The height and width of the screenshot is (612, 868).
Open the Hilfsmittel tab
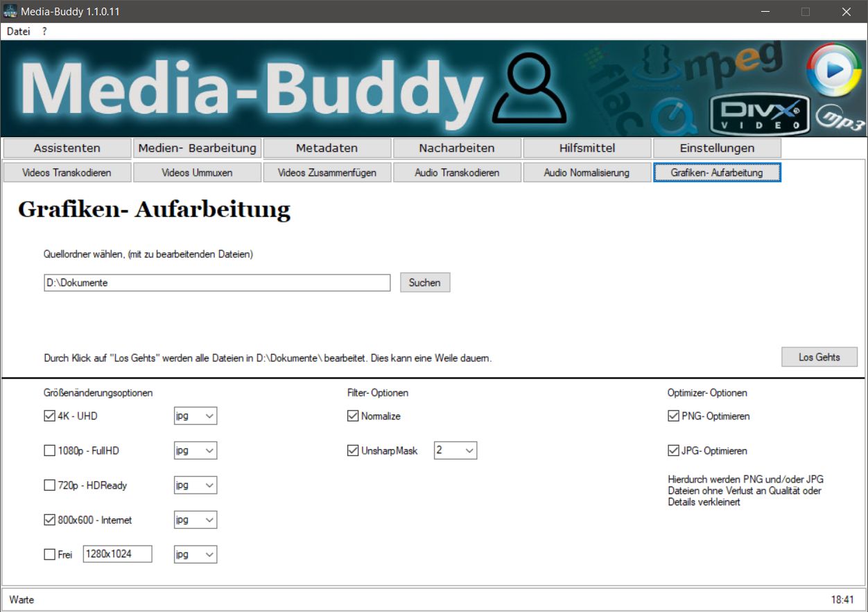click(x=587, y=148)
